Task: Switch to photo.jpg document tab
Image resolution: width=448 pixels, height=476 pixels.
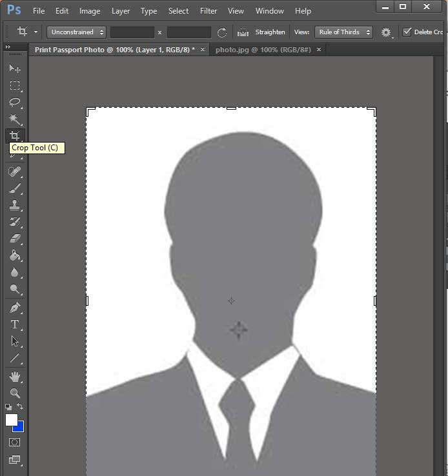Action: pos(263,50)
